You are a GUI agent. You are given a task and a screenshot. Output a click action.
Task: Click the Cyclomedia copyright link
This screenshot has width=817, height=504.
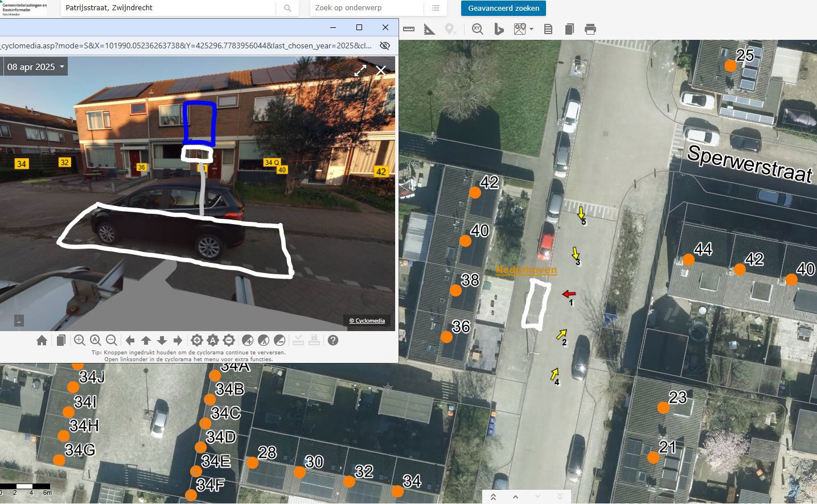[367, 321]
